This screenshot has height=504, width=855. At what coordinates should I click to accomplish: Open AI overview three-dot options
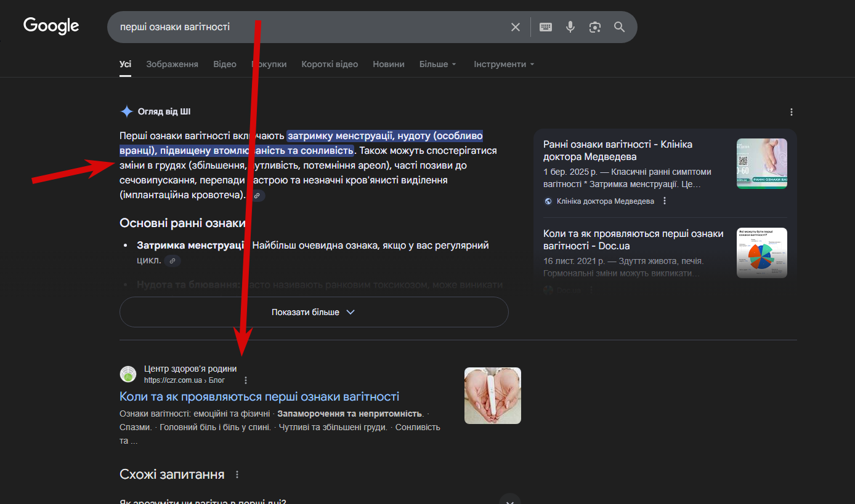click(792, 112)
